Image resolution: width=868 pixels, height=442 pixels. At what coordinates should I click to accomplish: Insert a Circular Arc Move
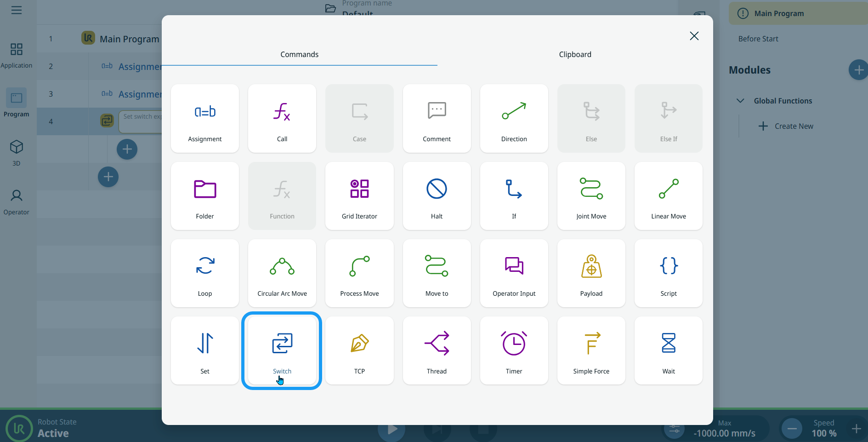click(x=282, y=273)
